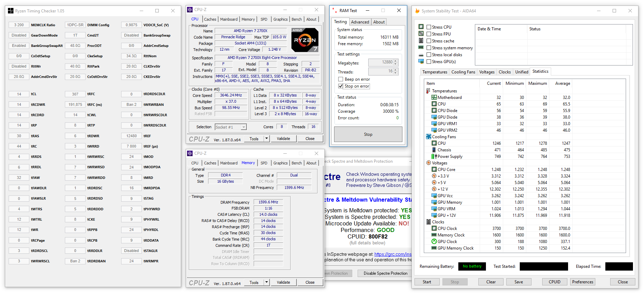This screenshot has width=644, height=293.
Task: Switch to Clocks tab in AIDA64
Action: pos(505,72)
